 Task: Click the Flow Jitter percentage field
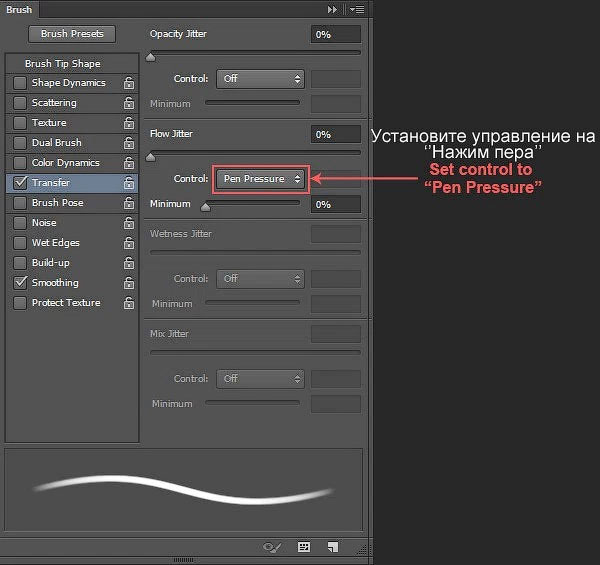click(x=336, y=134)
